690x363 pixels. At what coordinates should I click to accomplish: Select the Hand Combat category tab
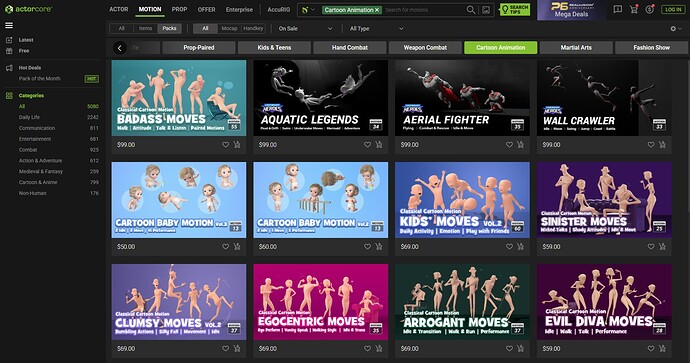[350, 48]
